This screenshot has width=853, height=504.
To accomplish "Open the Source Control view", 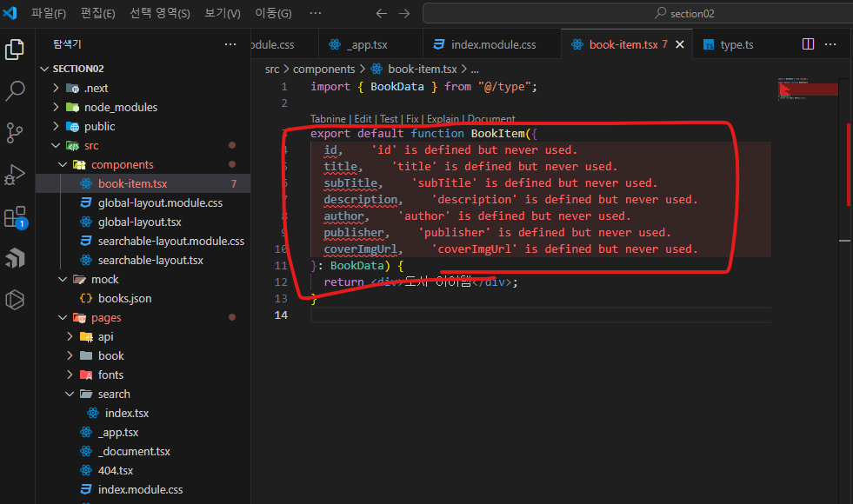I will (x=15, y=133).
